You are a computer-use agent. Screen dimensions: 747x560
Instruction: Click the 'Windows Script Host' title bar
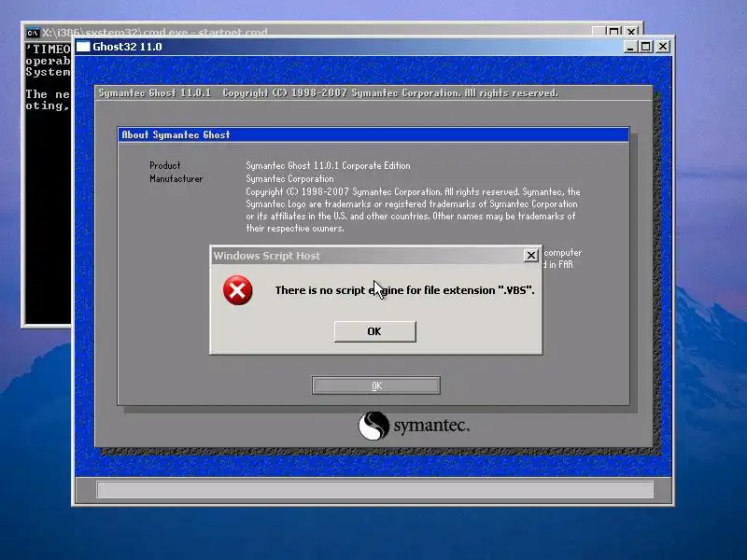(367, 256)
